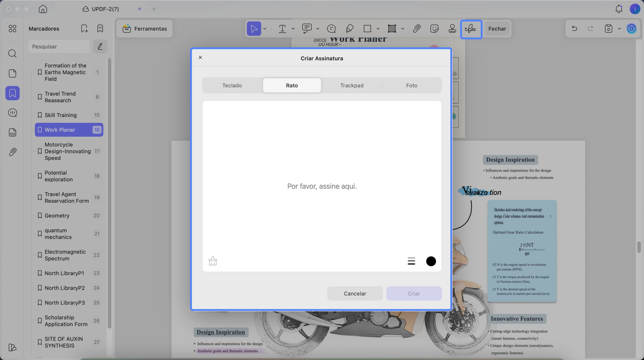Expand the rectangle shape dropdown arrow
This screenshot has height=360, width=644.
point(378,29)
